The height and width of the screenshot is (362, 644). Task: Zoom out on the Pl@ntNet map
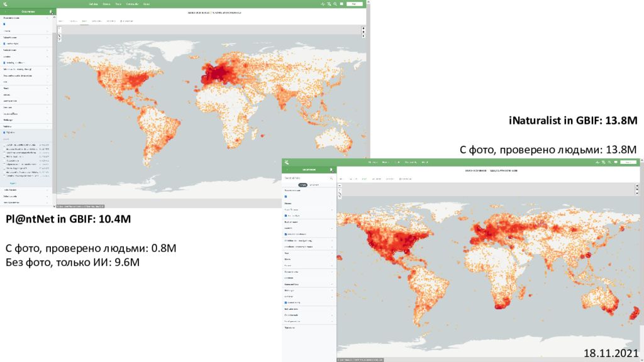pos(60,32)
